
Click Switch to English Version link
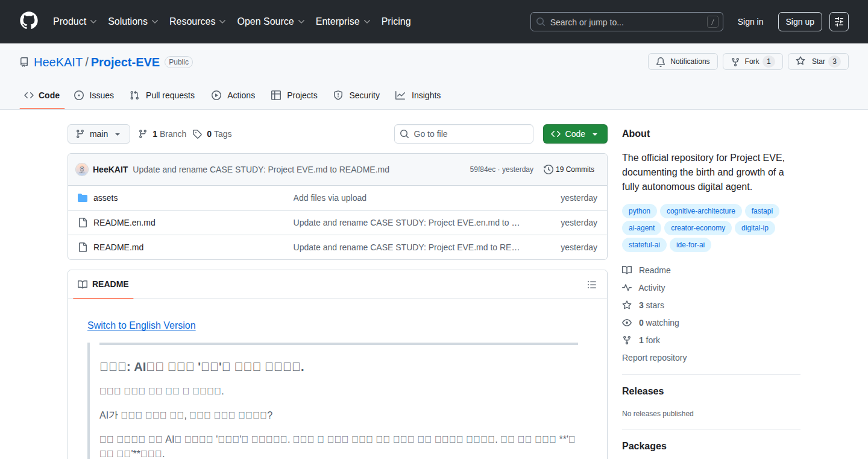pos(142,325)
